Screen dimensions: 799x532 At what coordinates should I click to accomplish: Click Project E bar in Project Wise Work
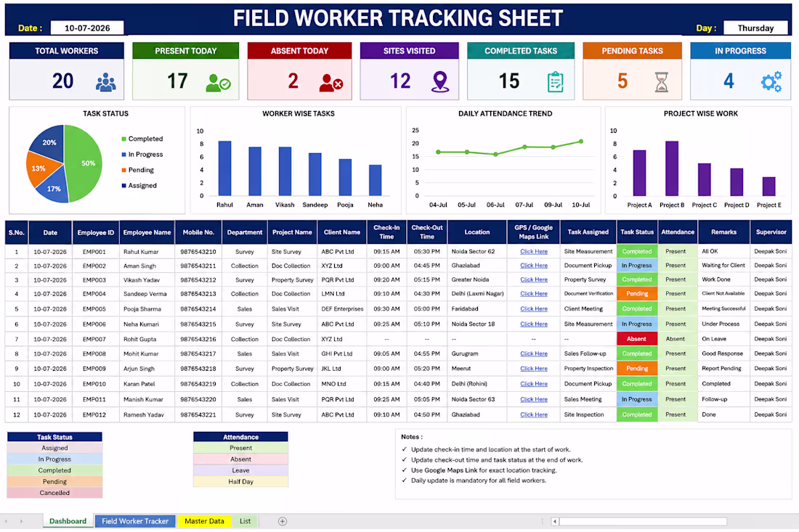tap(768, 187)
